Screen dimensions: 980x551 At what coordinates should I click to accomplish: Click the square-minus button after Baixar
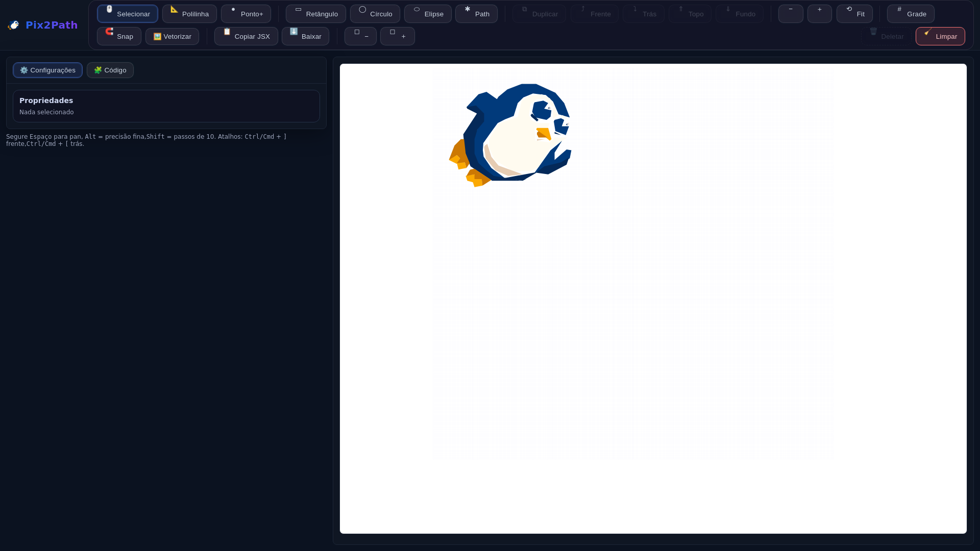pos(360,36)
